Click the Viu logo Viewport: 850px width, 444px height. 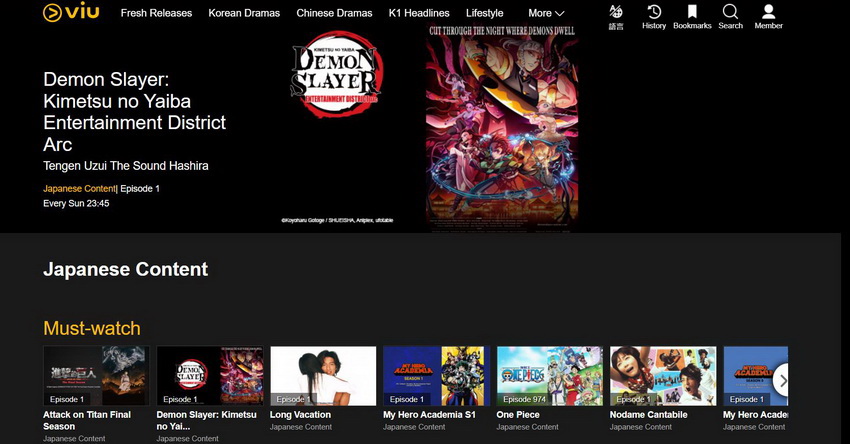(71, 13)
